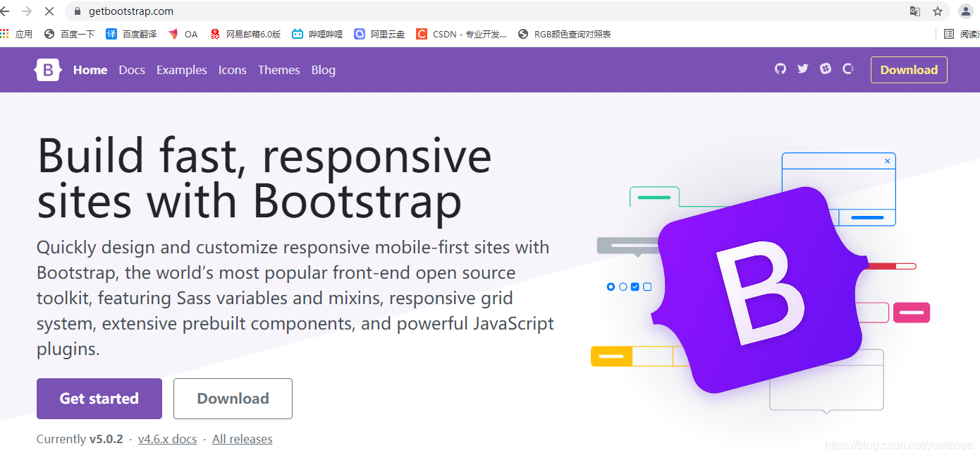This screenshot has width=980, height=458.
Task: Go forward with the browser arrow
Action: pos(27,11)
